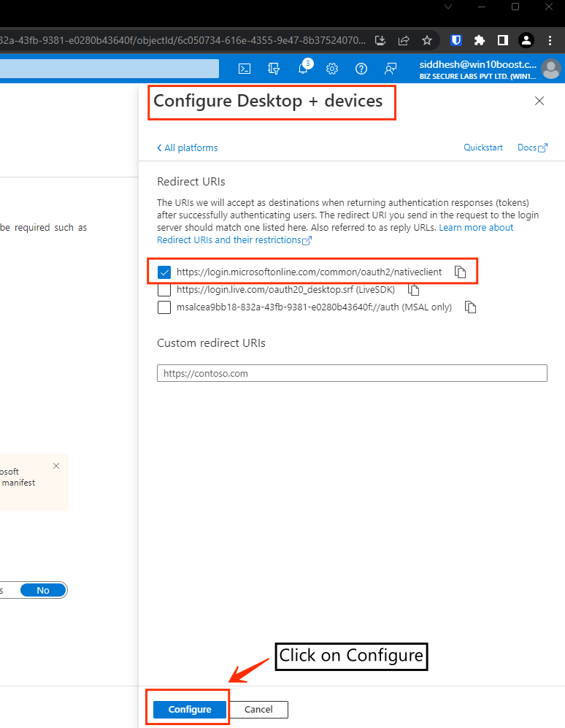Copy the nativeclient redirect URI

tap(460, 272)
